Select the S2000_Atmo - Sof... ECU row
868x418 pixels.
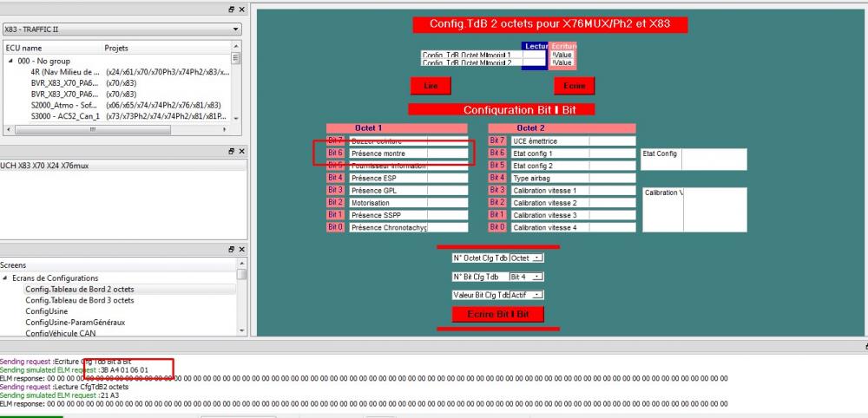(x=126, y=105)
